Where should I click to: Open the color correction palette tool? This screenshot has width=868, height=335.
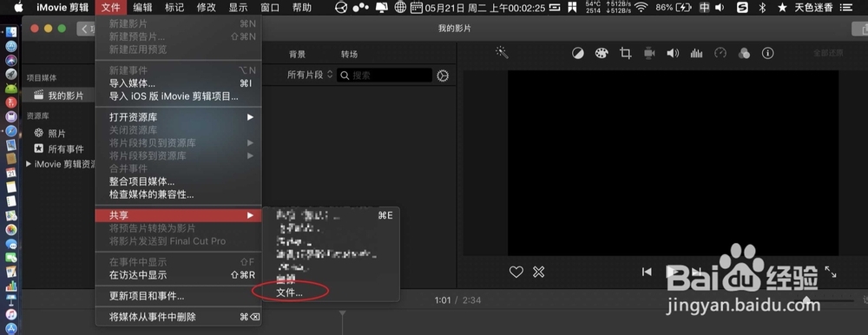coord(602,53)
